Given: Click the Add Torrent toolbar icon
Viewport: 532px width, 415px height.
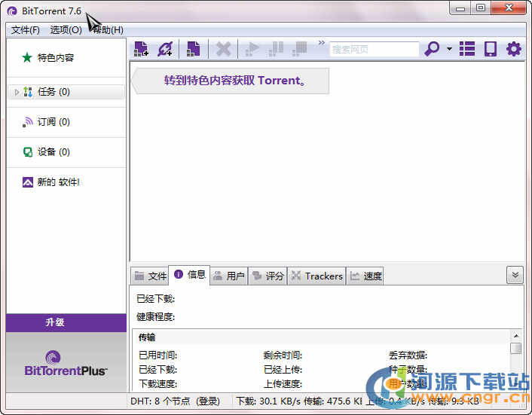Looking at the screenshot, I should click(x=141, y=49).
